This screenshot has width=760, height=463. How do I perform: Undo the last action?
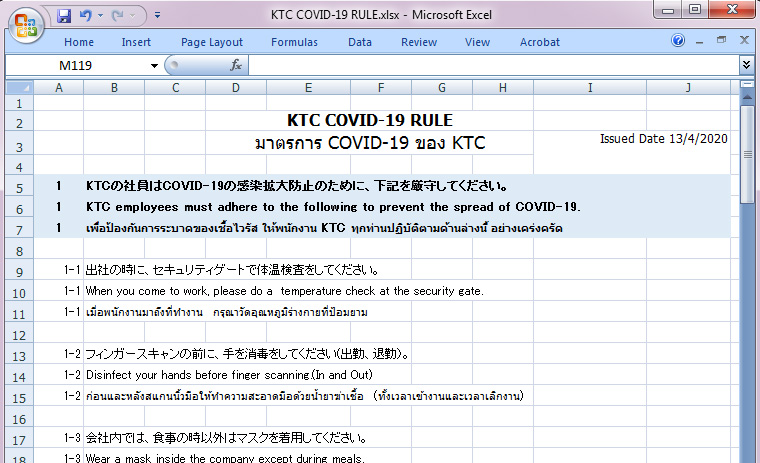click(x=85, y=16)
